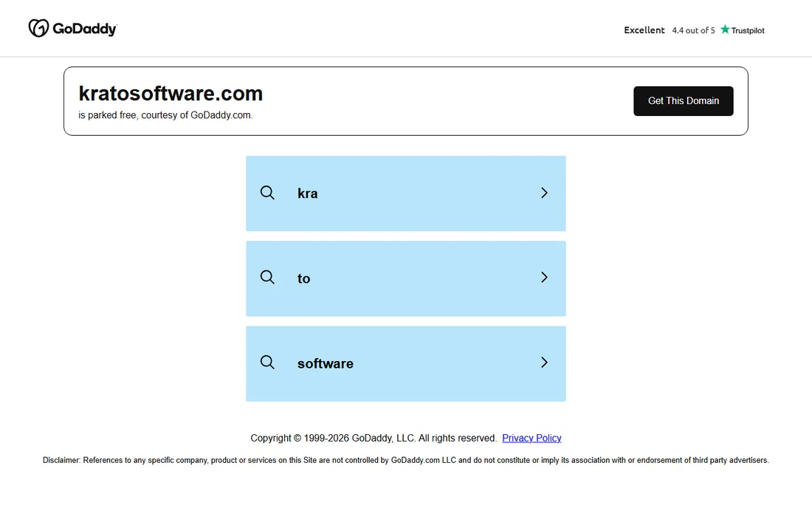
Task: Click the search icon beside "kra"
Action: coord(267,193)
